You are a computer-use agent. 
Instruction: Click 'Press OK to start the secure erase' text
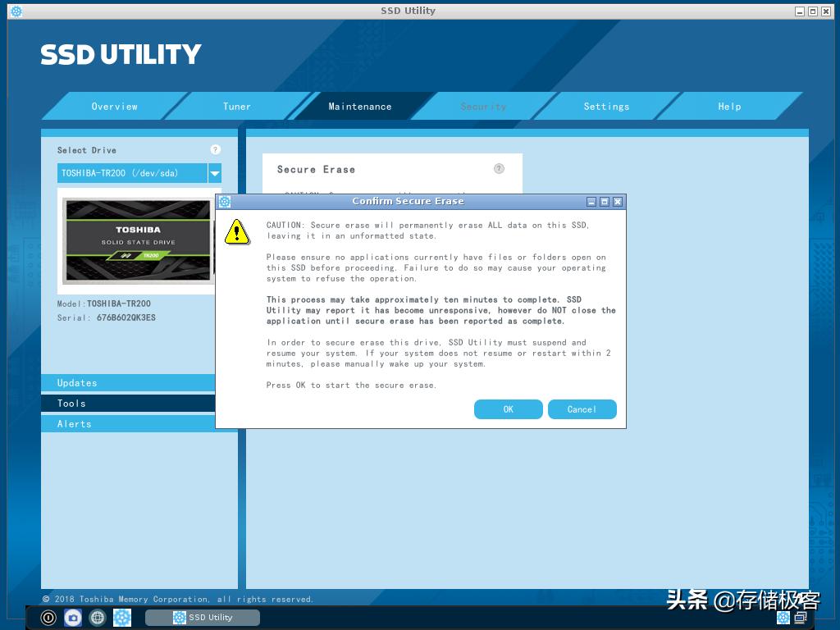click(x=351, y=386)
